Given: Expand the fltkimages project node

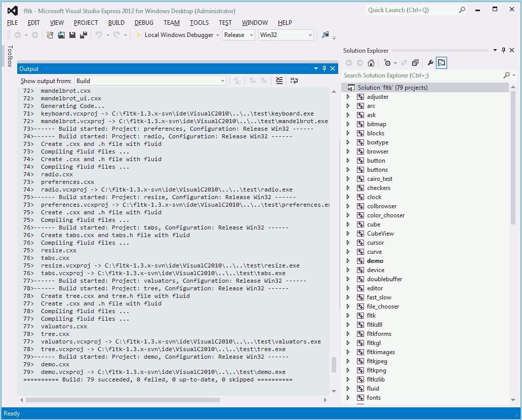Looking at the screenshot, I should click(348, 352).
